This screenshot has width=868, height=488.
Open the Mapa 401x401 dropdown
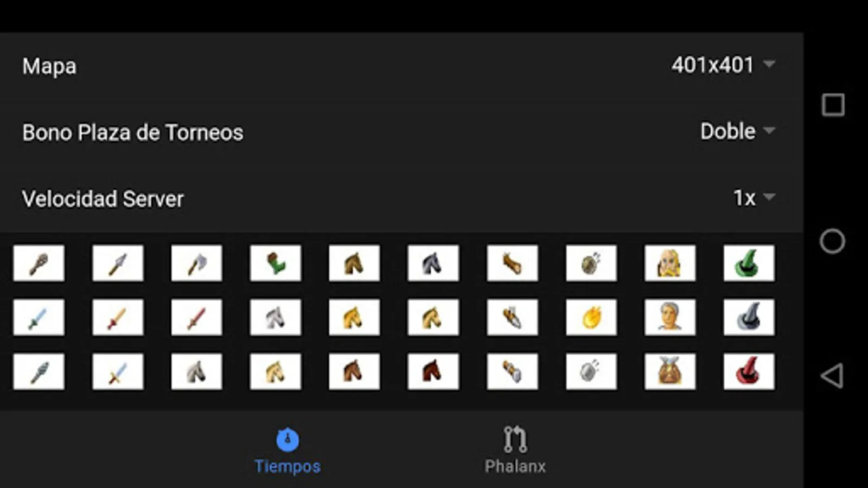(x=723, y=65)
